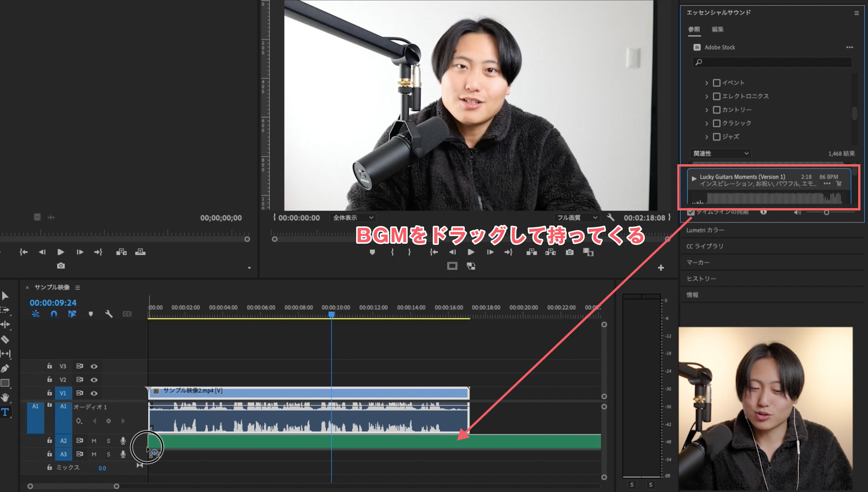Expand the カントリー genre category
Screen dimensions: 868x492
[x=706, y=110]
